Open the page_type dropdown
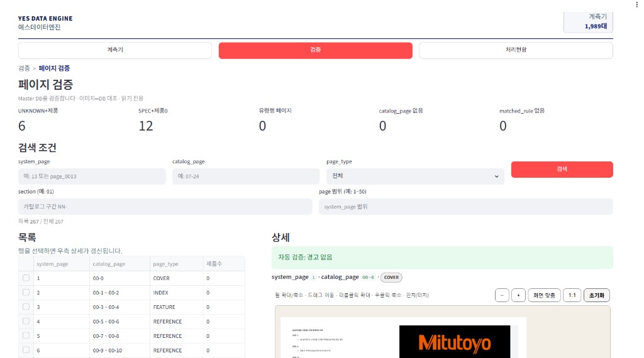Image resolution: width=644 pixels, height=358 pixels. pyautogui.click(x=415, y=176)
